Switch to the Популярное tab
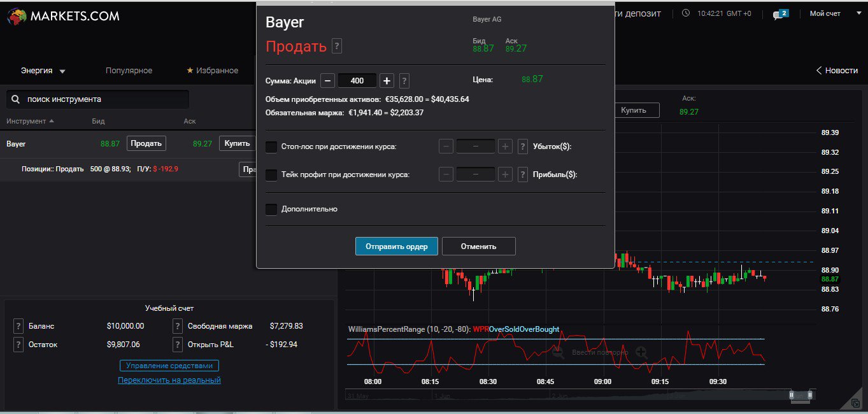 pos(129,71)
